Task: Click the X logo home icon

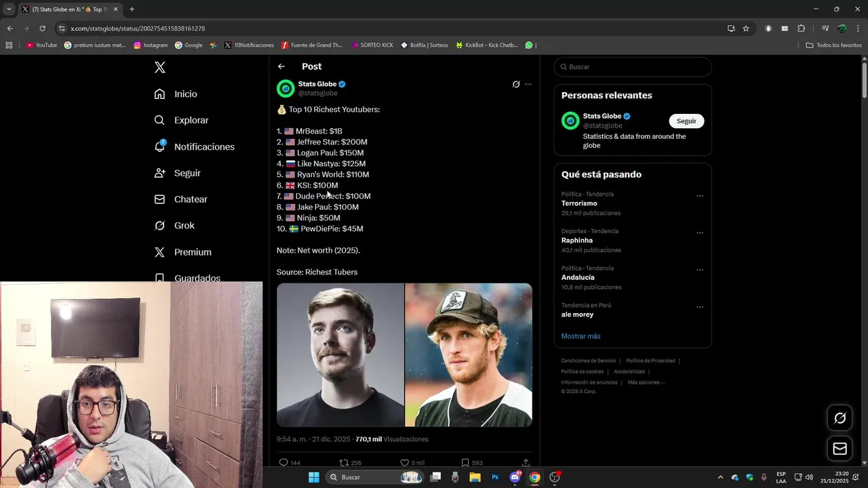Action: 160,67
